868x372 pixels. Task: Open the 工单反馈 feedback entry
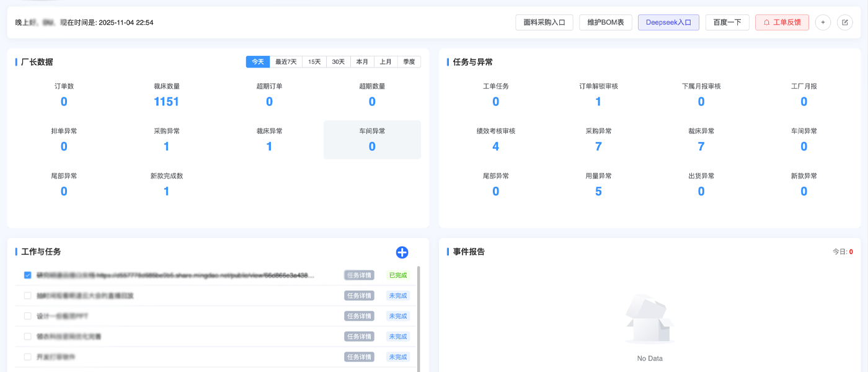point(782,22)
